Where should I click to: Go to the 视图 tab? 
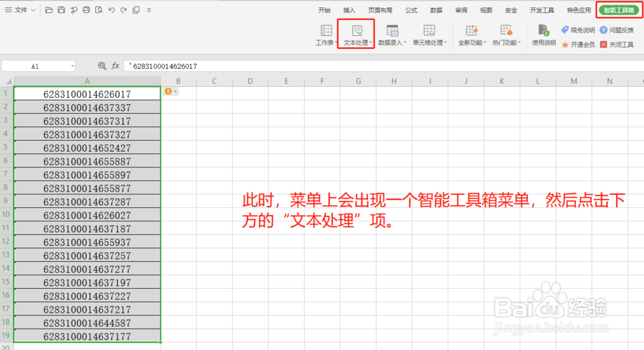click(x=486, y=10)
